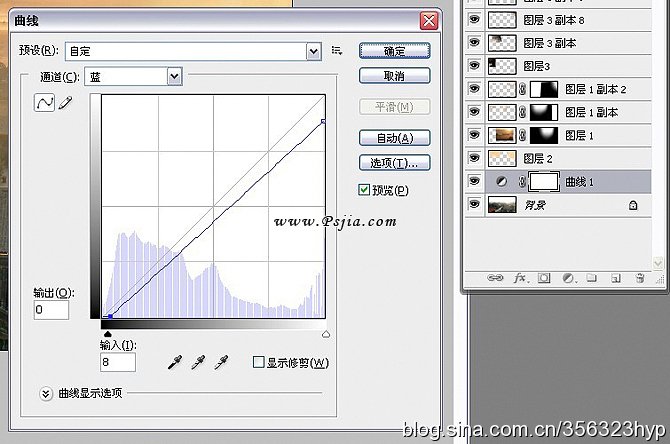
Task: Select the bottom-left blue curve point
Action: (110, 316)
